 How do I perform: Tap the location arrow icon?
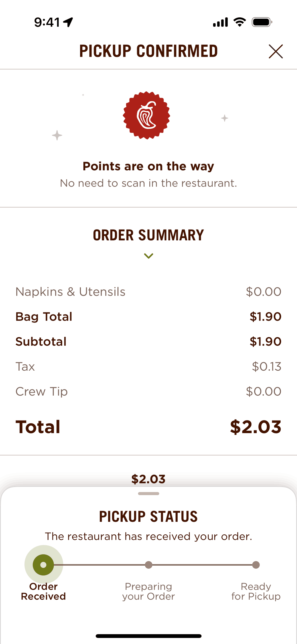(68, 22)
